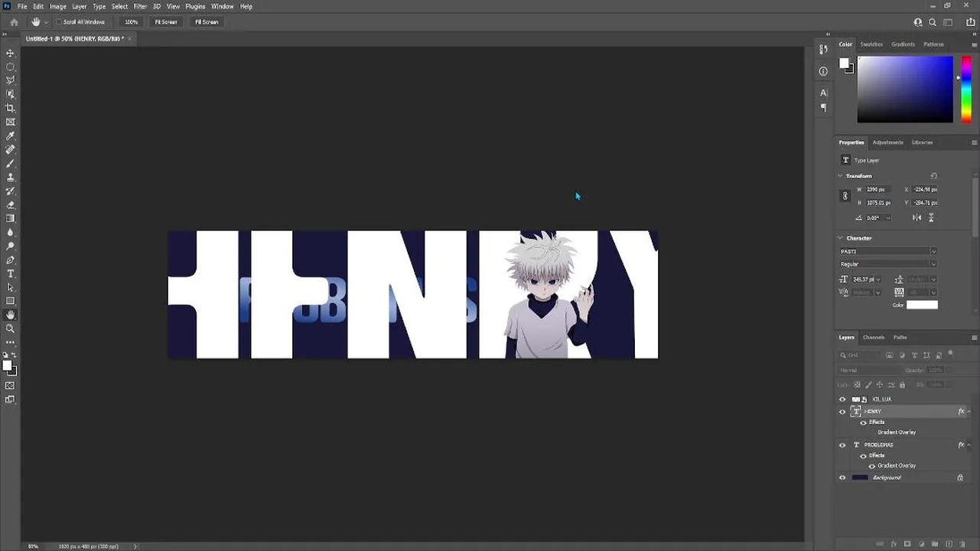Select the Object Selection tool
This screenshot has height=551, width=980.
click(11, 94)
